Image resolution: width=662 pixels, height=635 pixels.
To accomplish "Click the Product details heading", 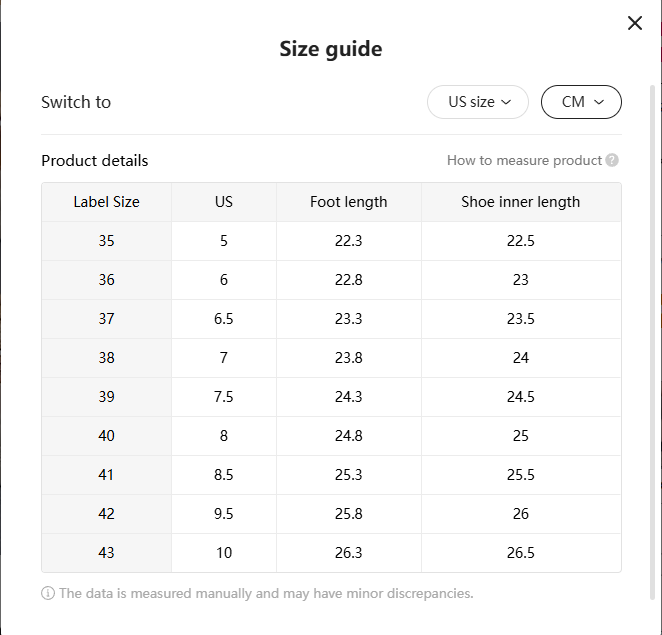I will point(95,160).
